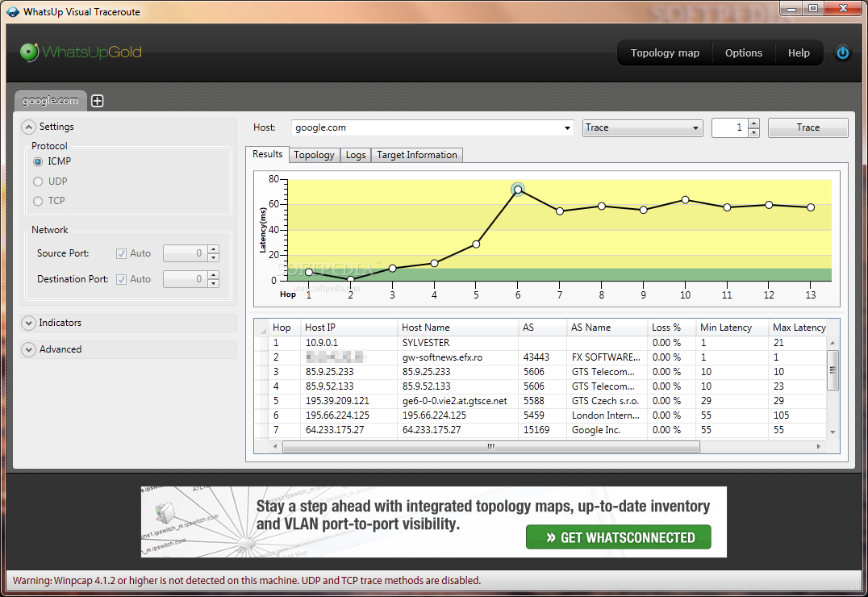Select the UDP protocol radio button
The height and width of the screenshot is (597, 868).
point(38,182)
